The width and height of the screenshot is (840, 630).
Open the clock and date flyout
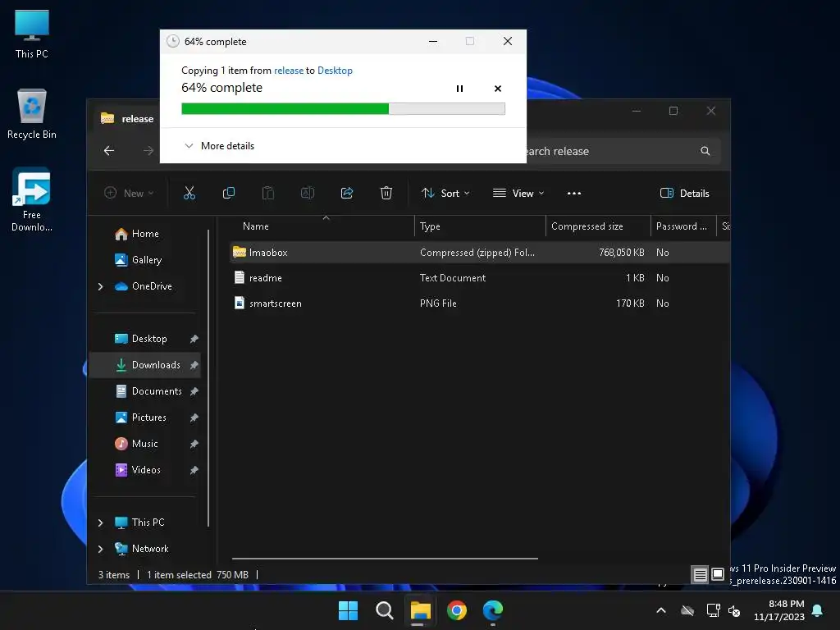779,610
